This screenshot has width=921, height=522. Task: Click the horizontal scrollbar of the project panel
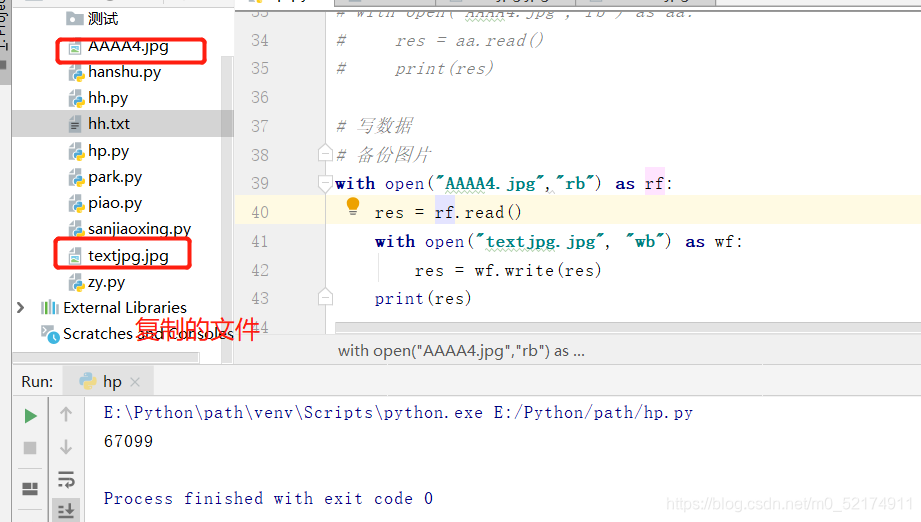(x=106, y=357)
